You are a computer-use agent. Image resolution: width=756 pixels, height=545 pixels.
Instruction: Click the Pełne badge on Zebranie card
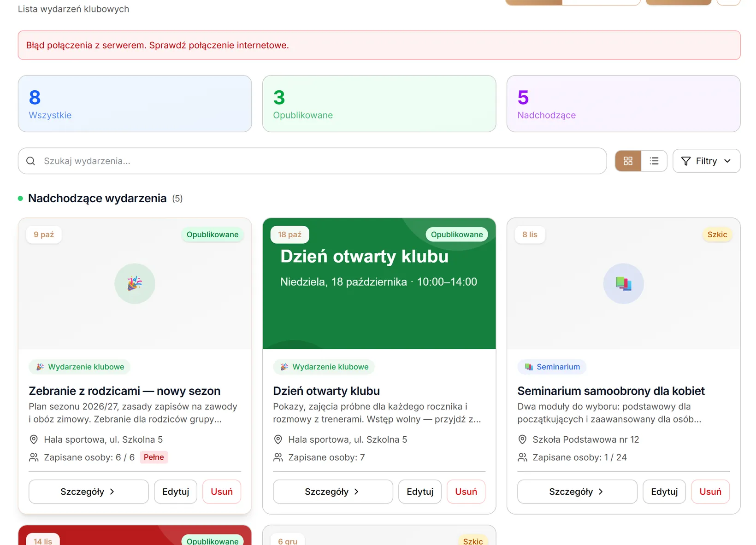click(154, 457)
